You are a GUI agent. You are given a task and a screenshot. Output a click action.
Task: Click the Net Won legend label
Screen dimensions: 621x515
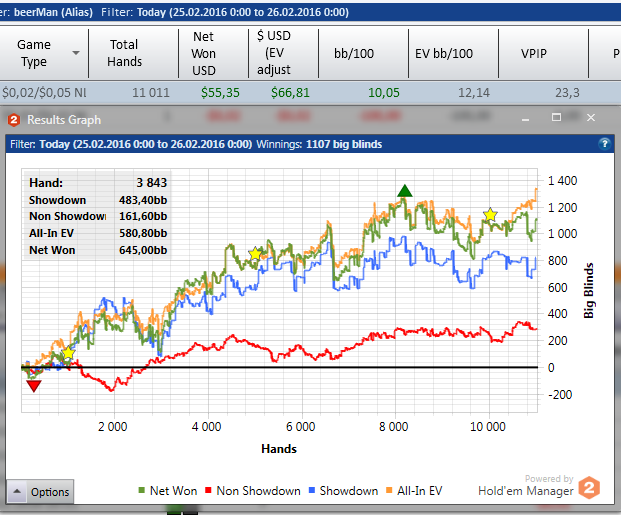pos(173,491)
